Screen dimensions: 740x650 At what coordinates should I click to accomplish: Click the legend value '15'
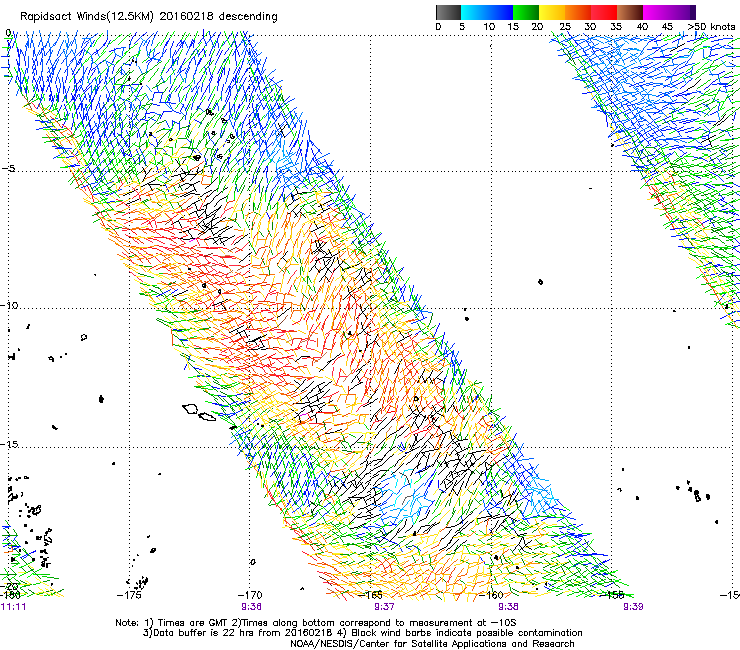click(513, 27)
